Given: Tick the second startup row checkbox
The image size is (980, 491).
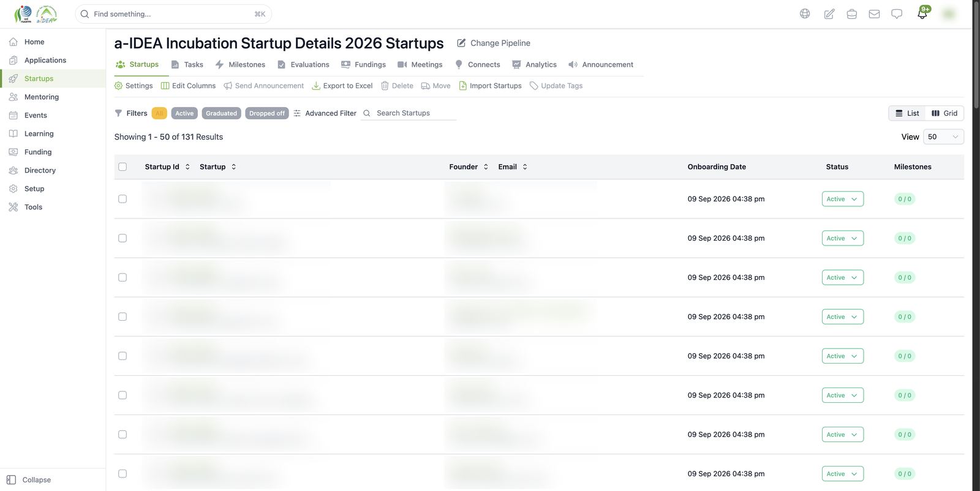Looking at the screenshot, I should pos(123,238).
